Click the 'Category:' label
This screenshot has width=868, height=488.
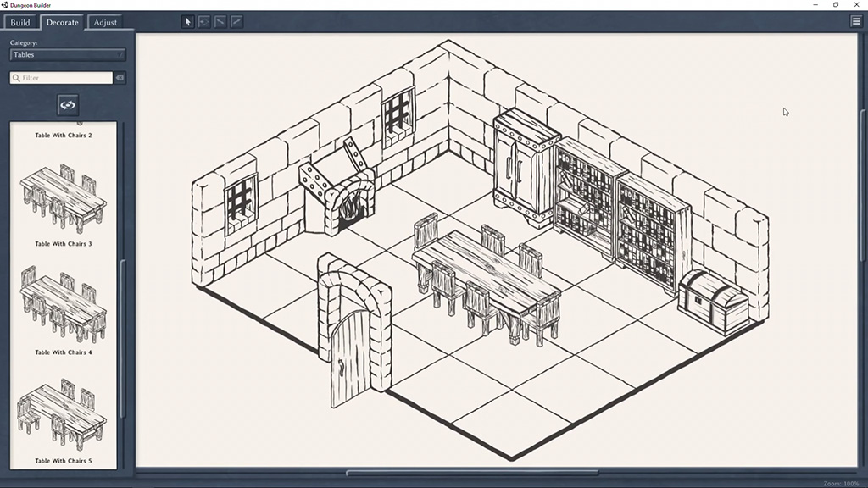[24, 42]
